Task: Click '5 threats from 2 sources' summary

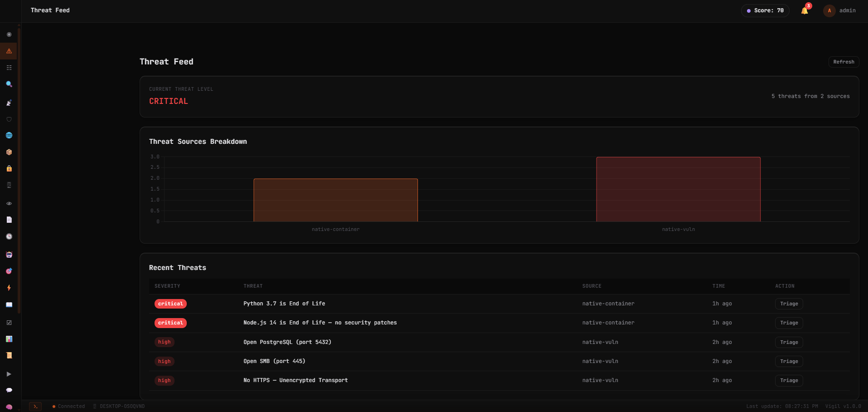Action: [x=810, y=96]
